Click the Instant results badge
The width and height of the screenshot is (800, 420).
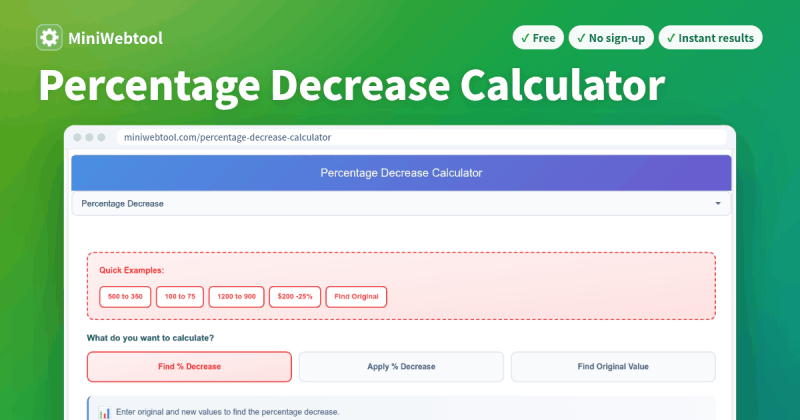[x=710, y=38]
